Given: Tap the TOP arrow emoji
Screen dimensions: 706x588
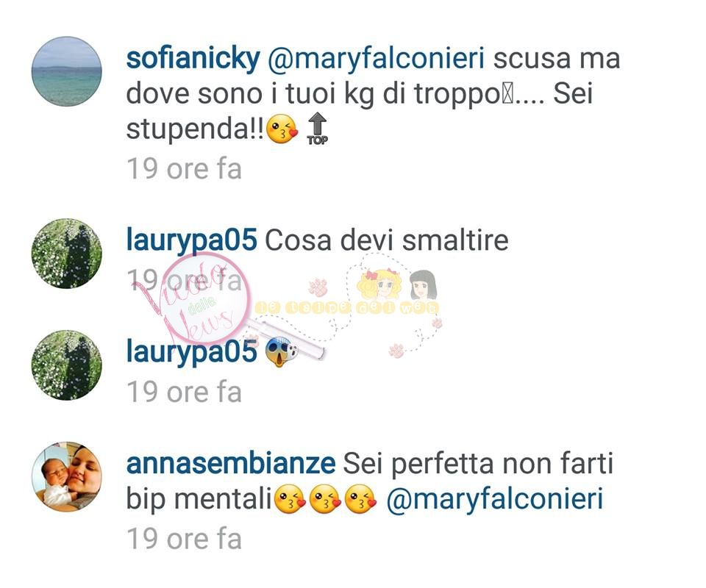Looking at the screenshot, I should (x=318, y=129).
